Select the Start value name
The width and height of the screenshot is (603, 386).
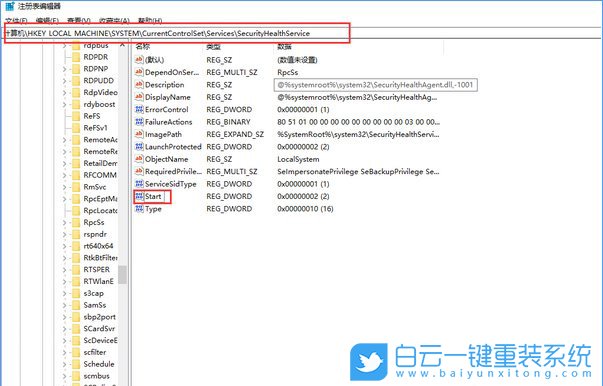(153, 196)
